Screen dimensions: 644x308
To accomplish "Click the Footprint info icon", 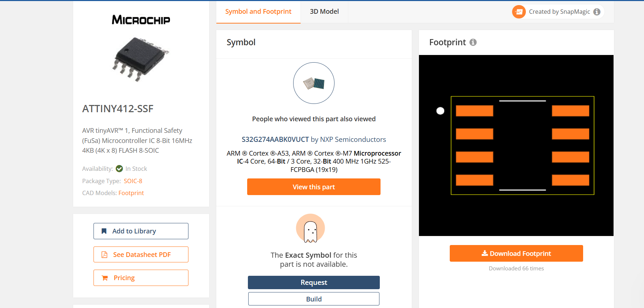I will pos(473,42).
